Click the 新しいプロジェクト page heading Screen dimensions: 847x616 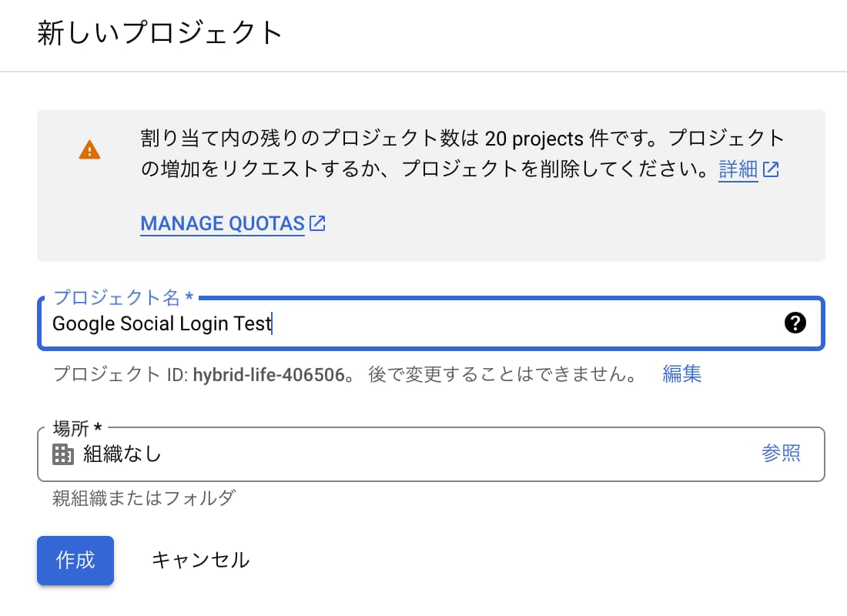point(160,32)
